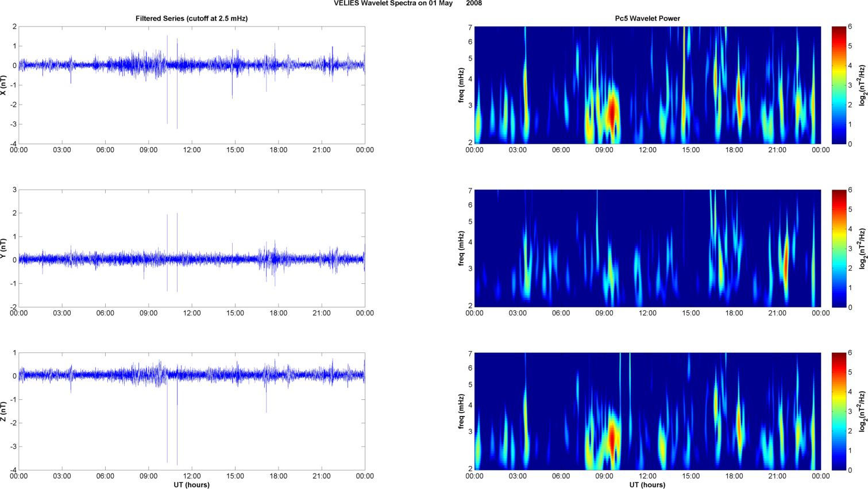
Task: Click the middle spectrogram's colorbar
Action: (838, 248)
